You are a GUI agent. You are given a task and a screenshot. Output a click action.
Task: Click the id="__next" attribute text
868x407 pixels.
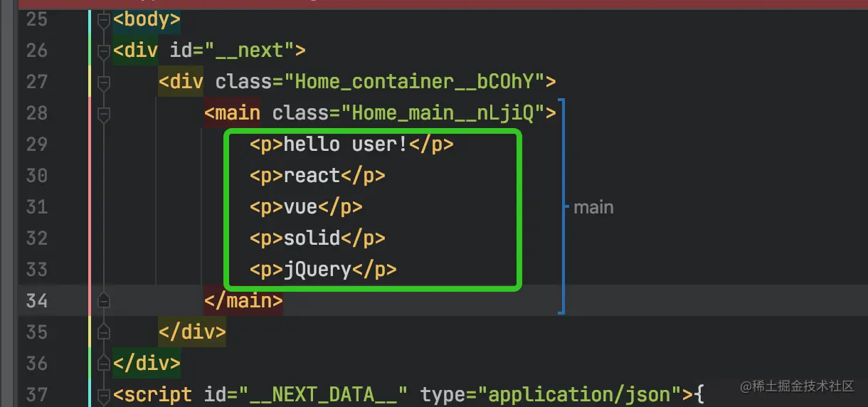coord(232,51)
